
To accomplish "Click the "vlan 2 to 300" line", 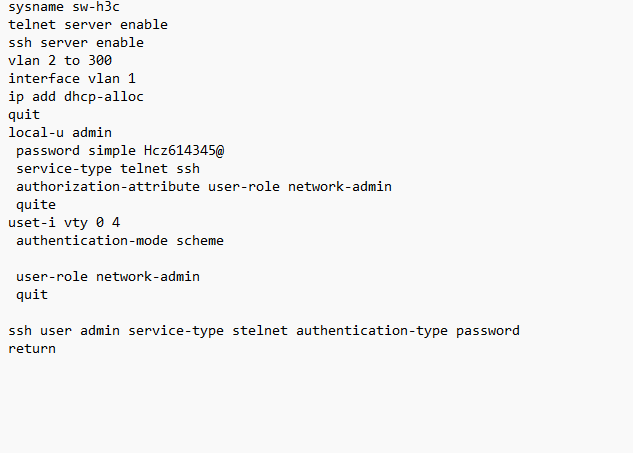I will pos(60,61).
